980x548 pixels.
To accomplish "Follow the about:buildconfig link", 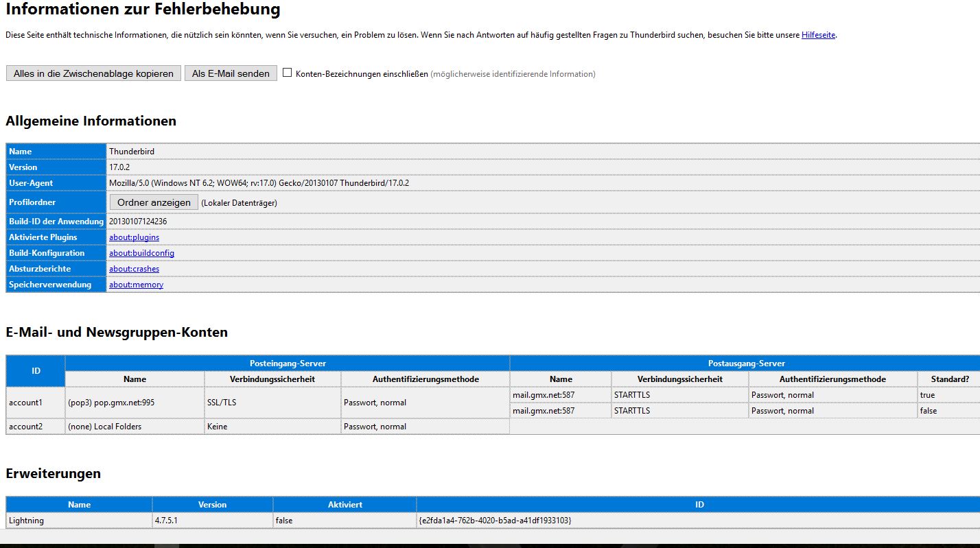I will pos(141,253).
